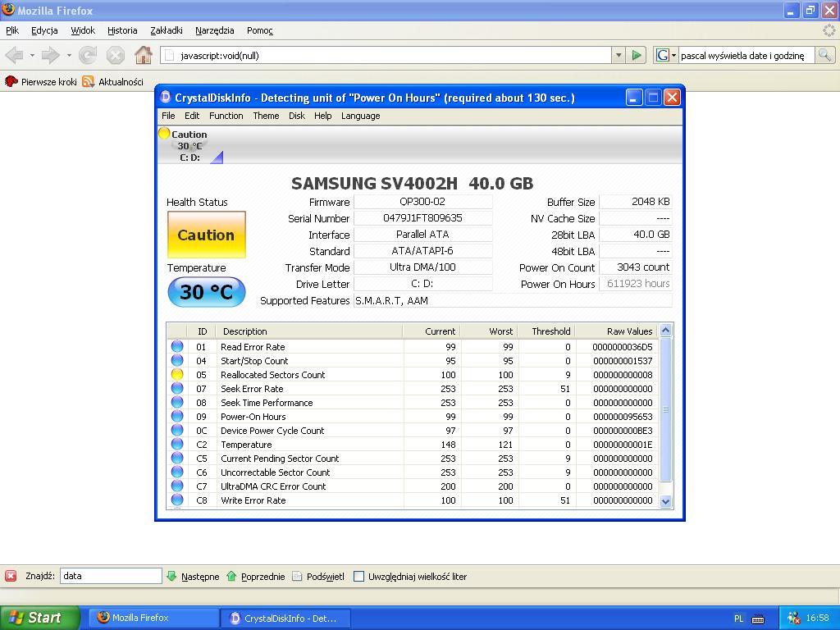This screenshot has width=840, height=630.
Task: Click the Aktualności RSS feed icon
Action: coord(89,81)
